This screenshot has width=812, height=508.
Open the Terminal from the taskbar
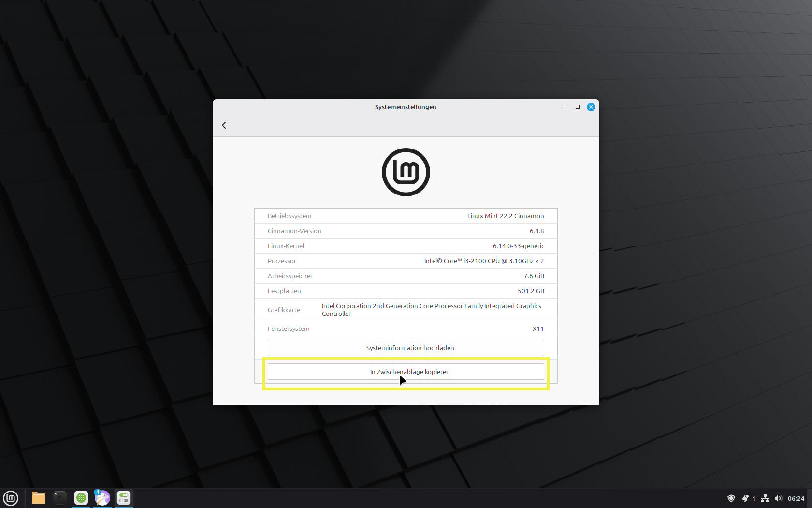coord(60,498)
